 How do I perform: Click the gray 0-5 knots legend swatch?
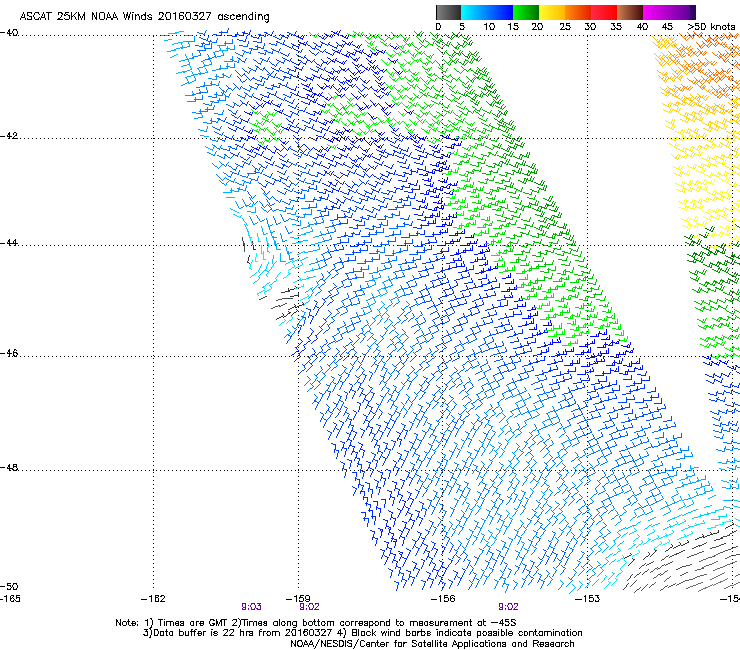point(448,12)
